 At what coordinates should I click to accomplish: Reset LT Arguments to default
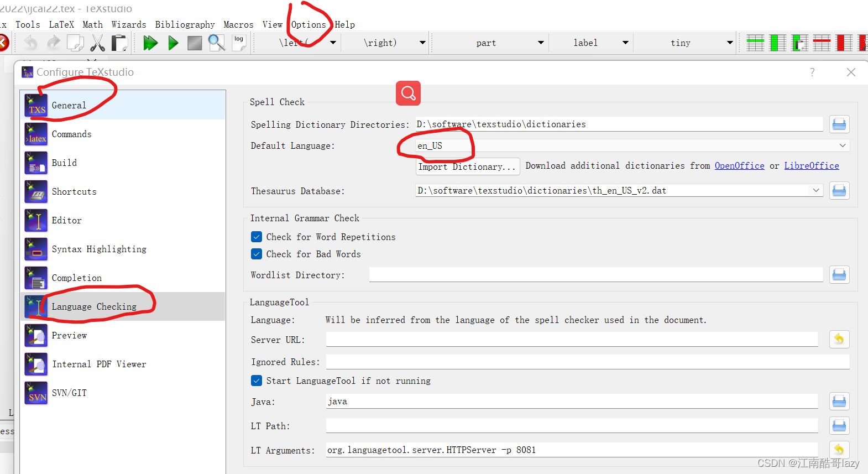pyautogui.click(x=839, y=450)
